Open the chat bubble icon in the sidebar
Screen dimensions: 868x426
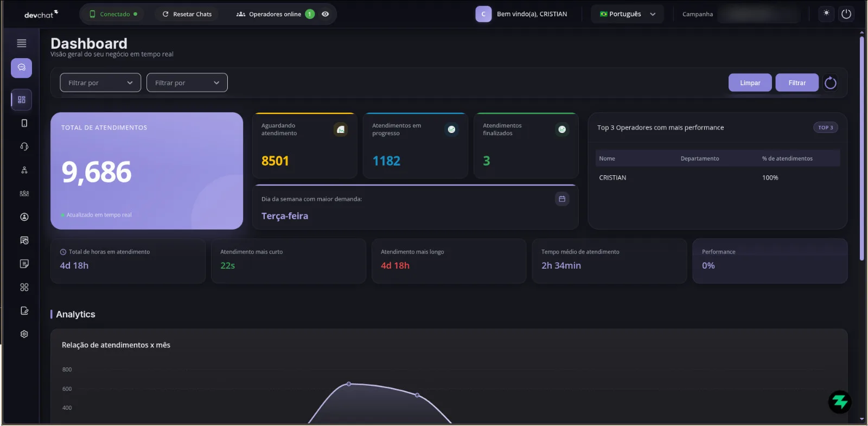pos(22,68)
